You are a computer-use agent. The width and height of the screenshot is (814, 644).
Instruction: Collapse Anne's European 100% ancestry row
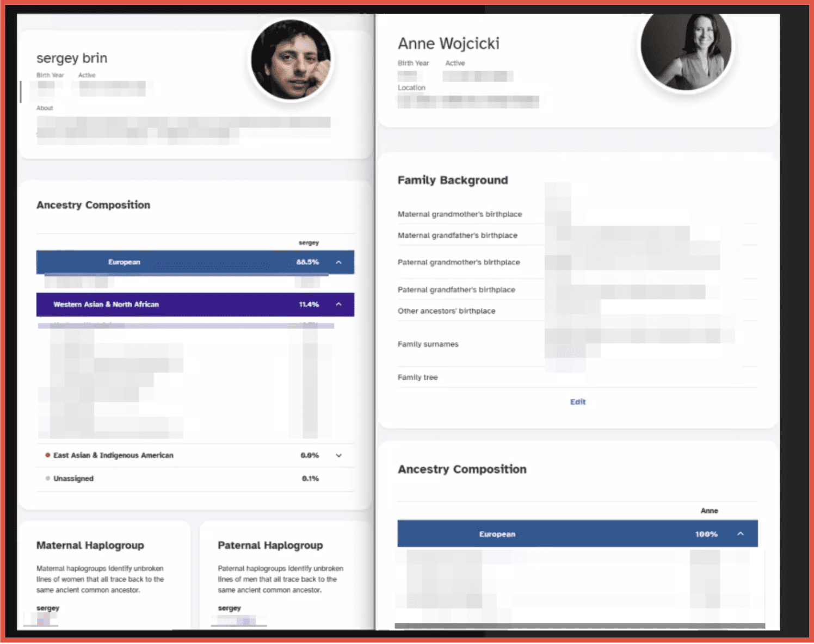(x=741, y=534)
